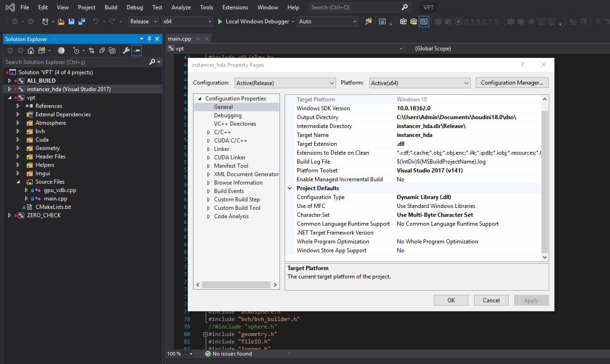Select the Sync with Active Document icon
610x364 pixels.
coord(92,51)
